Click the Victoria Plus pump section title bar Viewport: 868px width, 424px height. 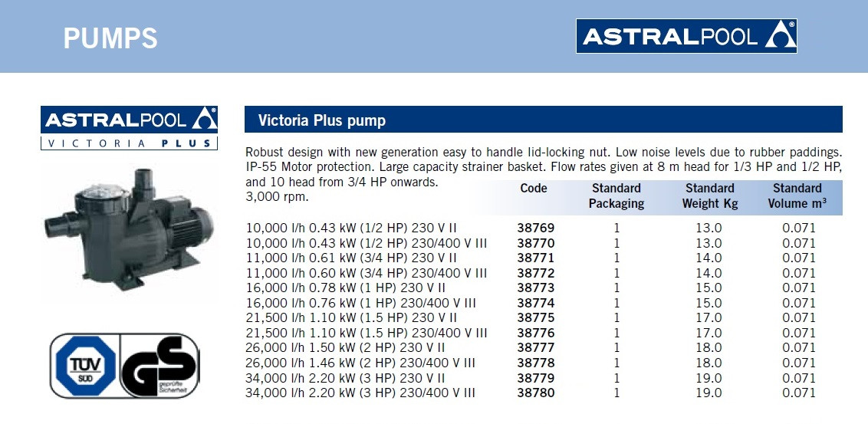(542, 120)
